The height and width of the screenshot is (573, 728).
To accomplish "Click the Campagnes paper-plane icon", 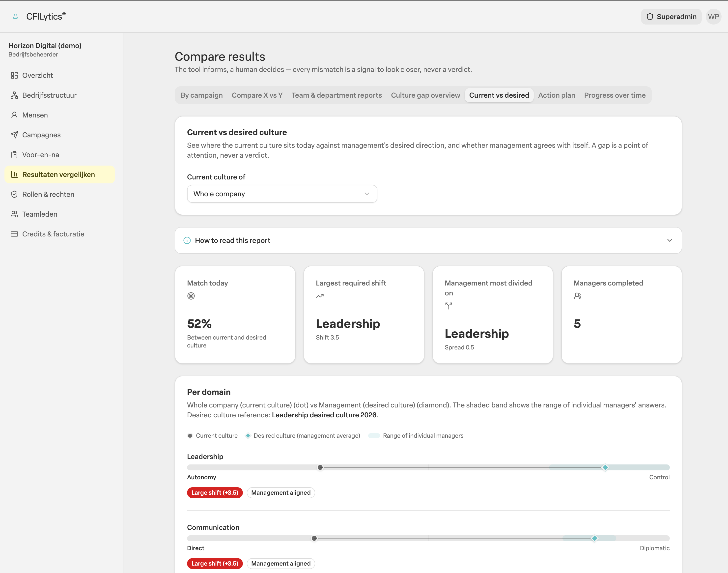I will pyautogui.click(x=14, y=135).
